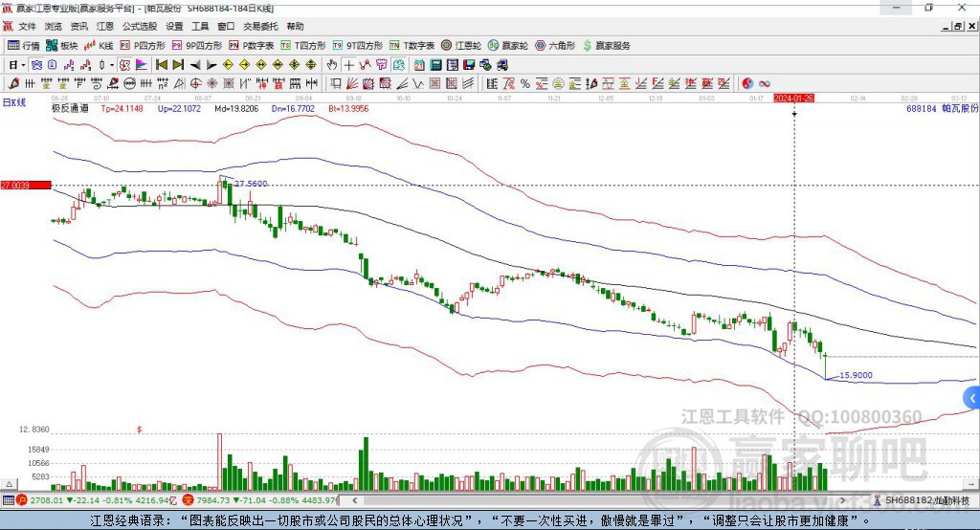
Task: Click the 688184 帕瓦股份 stock label
Action: coord(943,109)
